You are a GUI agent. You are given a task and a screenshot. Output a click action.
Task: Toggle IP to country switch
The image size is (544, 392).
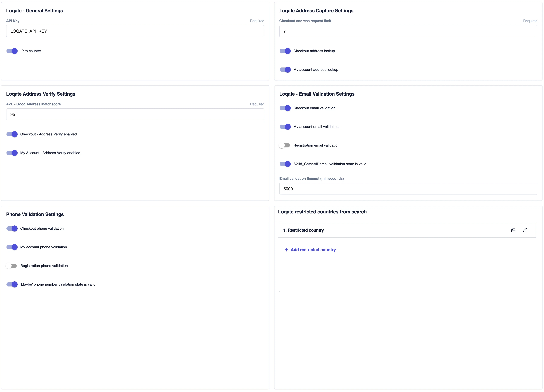(12, 51)
